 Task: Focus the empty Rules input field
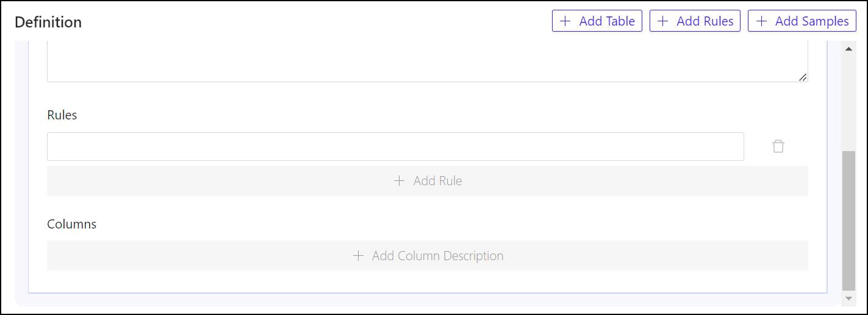tap(395, 147)
